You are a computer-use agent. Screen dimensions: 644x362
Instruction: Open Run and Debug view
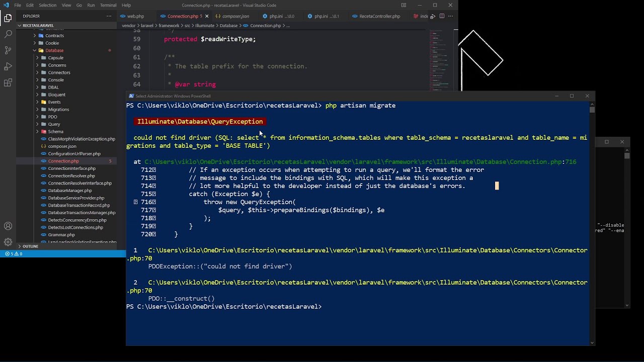8,66
